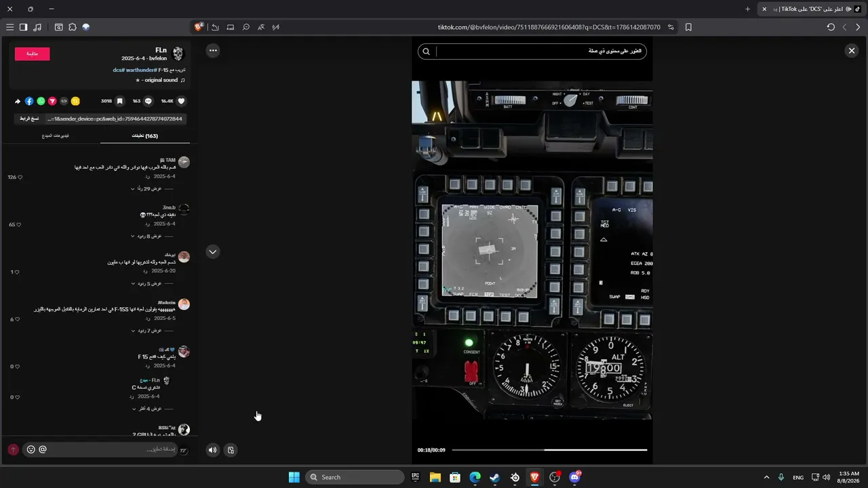Image resolution: width=868 pixels, height=488 pixels.
Task: Switch to the comments (163) tab
Action: click(144, 136)
